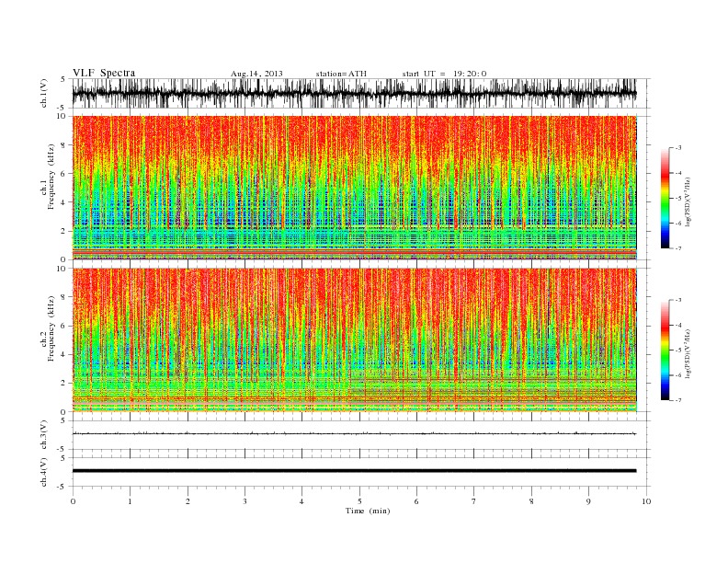This screenshot has height=563, width=728.
Task: Click the ch.1 spectrogram color scale bar
Action: point(665,198)
